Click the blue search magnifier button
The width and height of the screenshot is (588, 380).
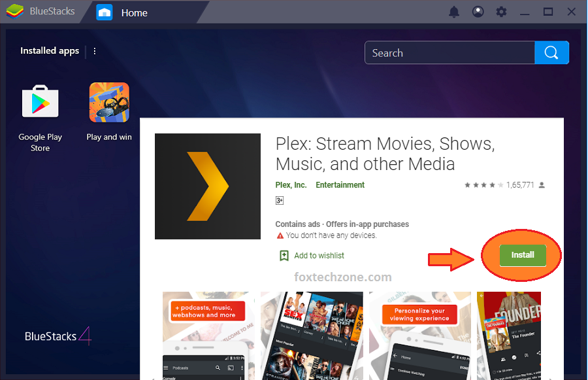[x=551, y=52]
